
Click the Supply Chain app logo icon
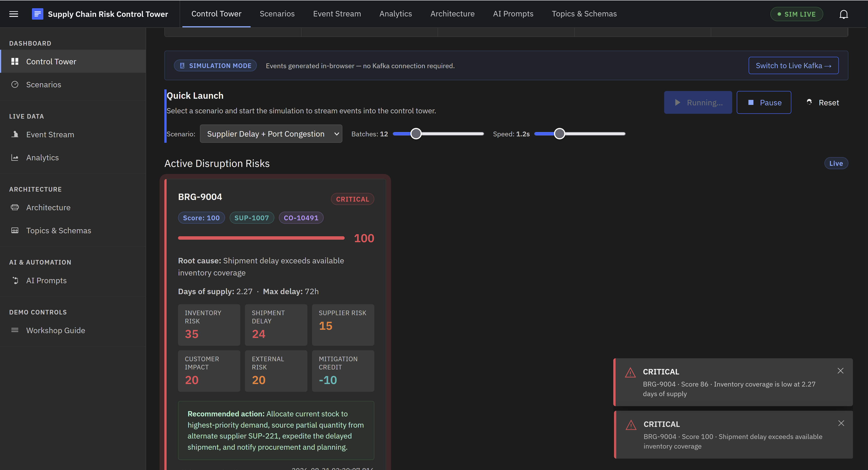pos(37,14)
